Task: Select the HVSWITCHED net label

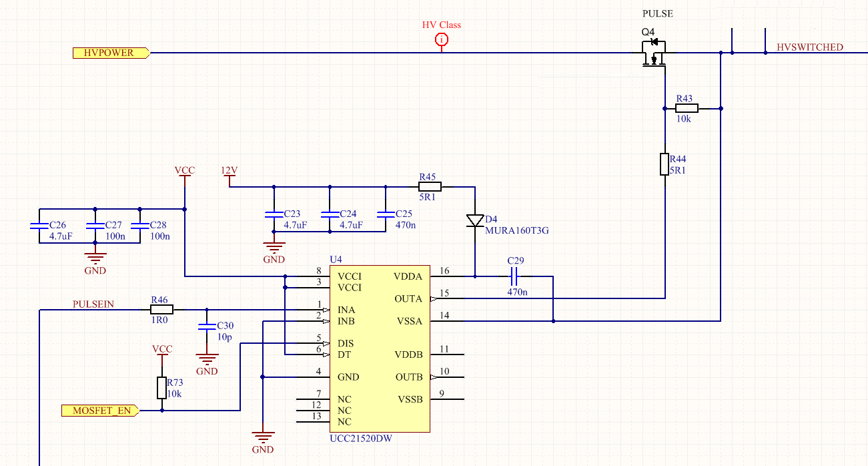Action: [810, 47]
